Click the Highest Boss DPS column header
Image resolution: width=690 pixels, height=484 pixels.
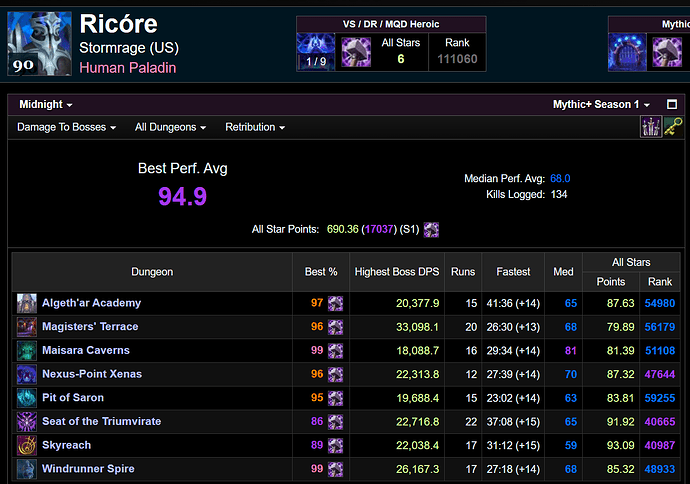click(397, 272)
